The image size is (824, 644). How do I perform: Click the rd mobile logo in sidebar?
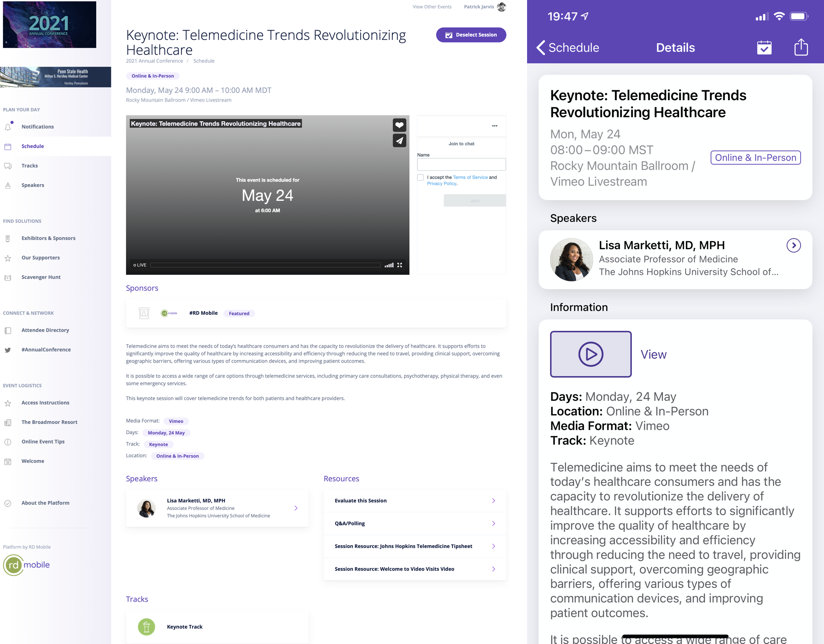(x=27, y=565)
